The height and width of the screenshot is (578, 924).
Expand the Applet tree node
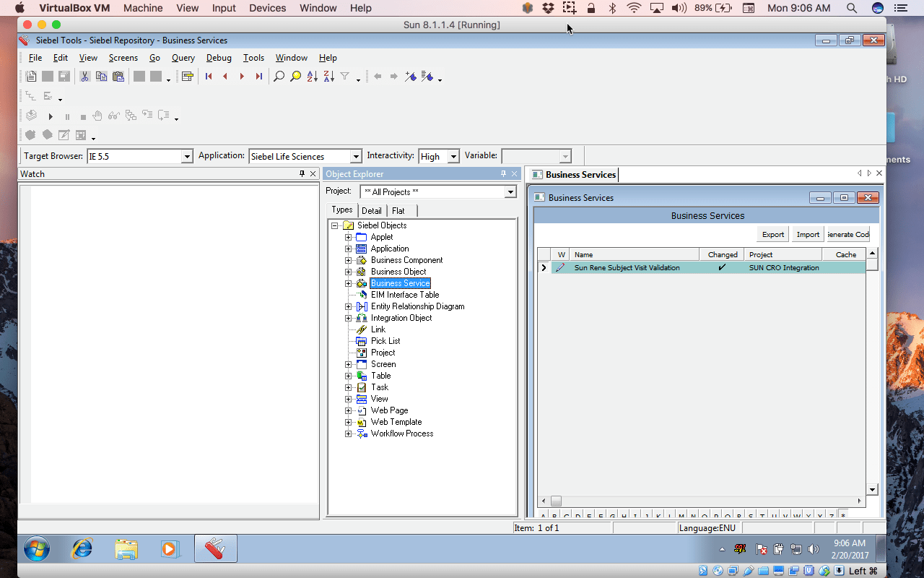coord(348,237)
